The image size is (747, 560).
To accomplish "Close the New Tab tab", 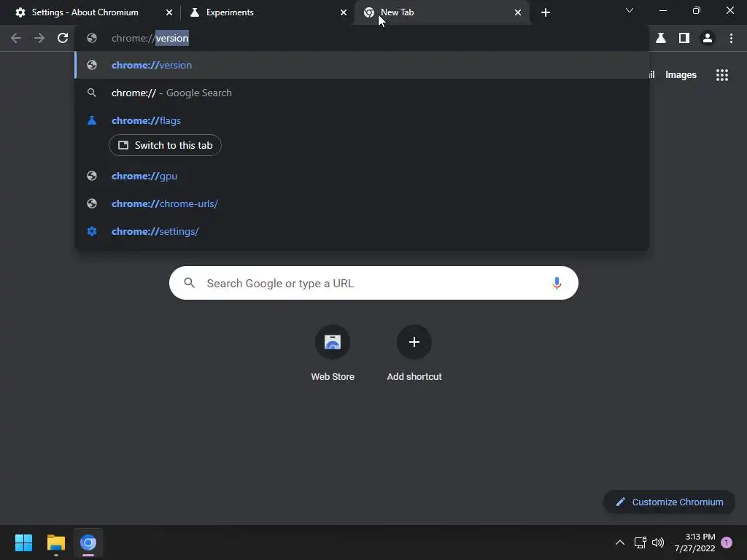I will (x=518, y=12).
